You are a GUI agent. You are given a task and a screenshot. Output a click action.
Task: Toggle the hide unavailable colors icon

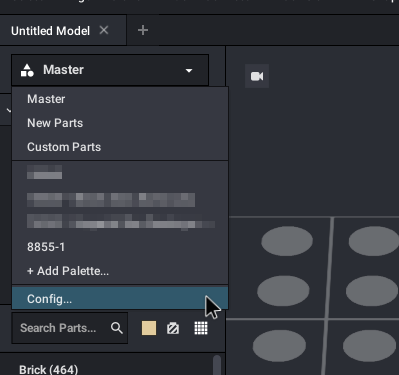pyautogui.click(x=173, y=328)
